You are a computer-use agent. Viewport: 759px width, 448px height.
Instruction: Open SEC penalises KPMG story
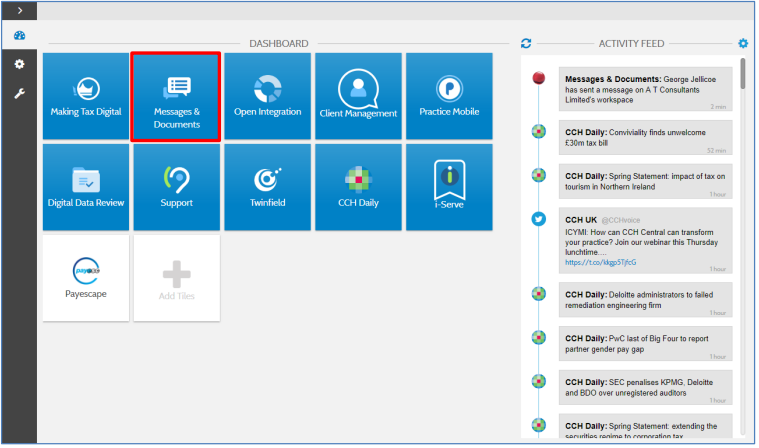point(645,388)
